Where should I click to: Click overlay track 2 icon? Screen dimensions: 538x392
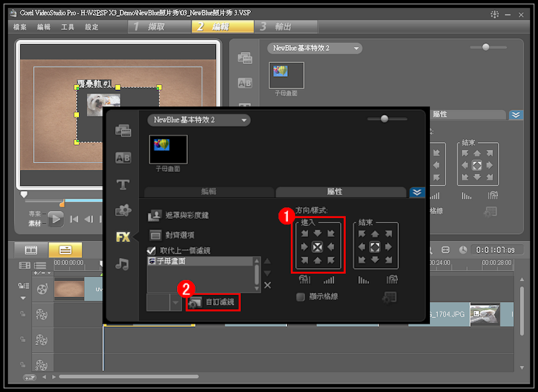pyautogui.click(x=42, y=340)
